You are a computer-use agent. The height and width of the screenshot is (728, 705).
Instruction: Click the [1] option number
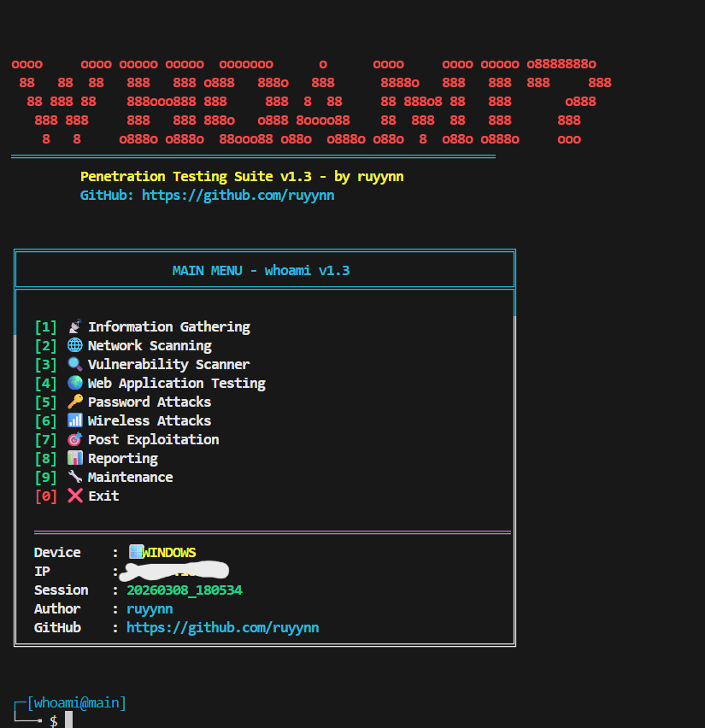pos(46,327)
